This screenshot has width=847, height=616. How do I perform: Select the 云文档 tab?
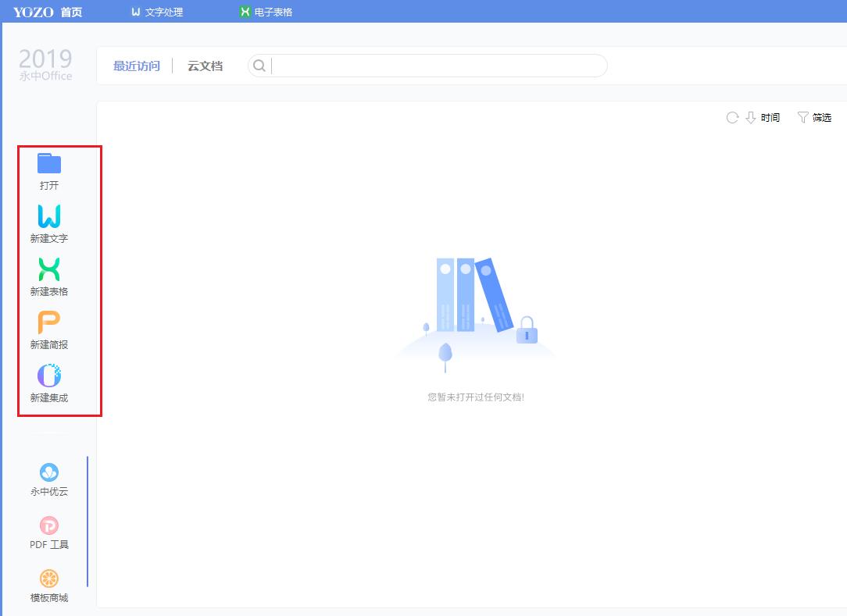(205, 66)
